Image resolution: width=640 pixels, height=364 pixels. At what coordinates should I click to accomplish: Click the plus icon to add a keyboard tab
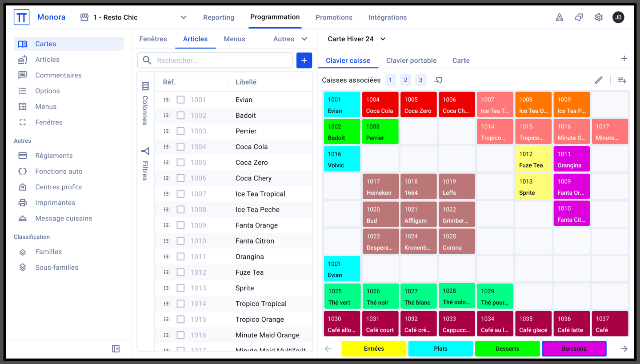pos(624,59)
